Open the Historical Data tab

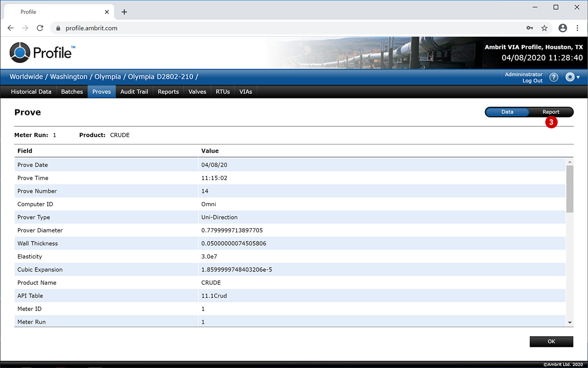[x=31, y=92]
